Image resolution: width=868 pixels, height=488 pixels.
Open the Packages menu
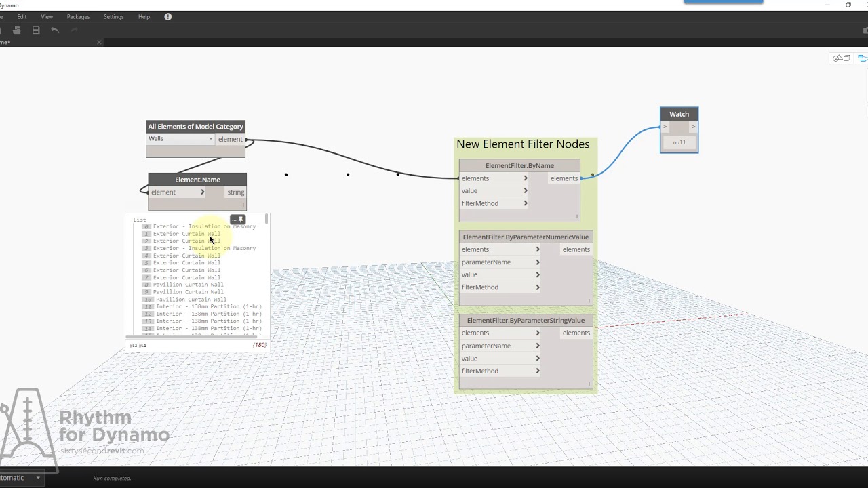[x=78, y=16]
